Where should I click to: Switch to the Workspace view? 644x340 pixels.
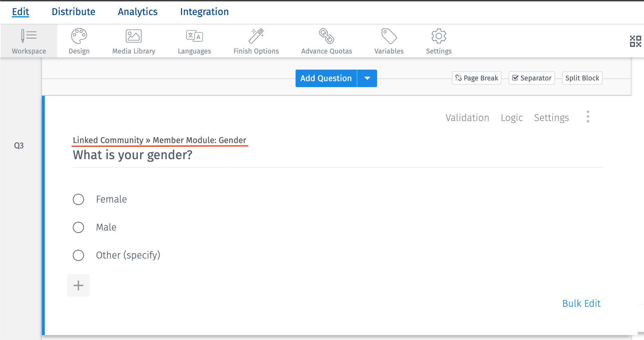pyautogui.click(x=29, y=40)
